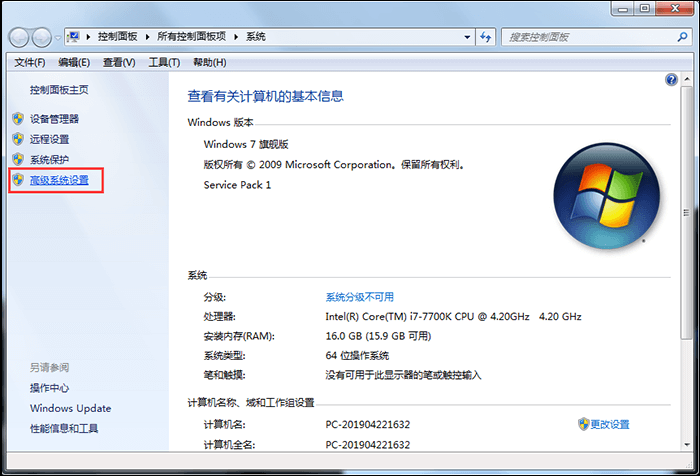
Task: Click the shield icon beside 高级系统设置
Action: click(x=18, y=180)
